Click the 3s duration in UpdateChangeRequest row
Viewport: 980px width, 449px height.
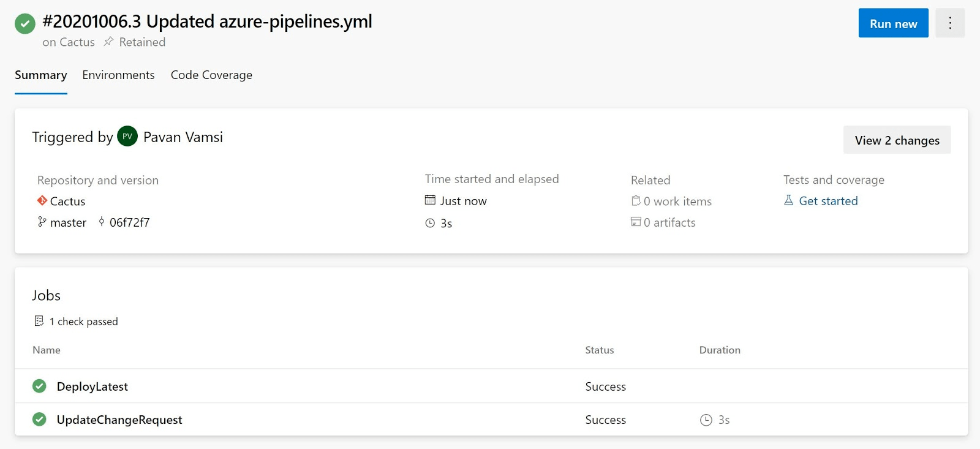click(x=724, y=420)
